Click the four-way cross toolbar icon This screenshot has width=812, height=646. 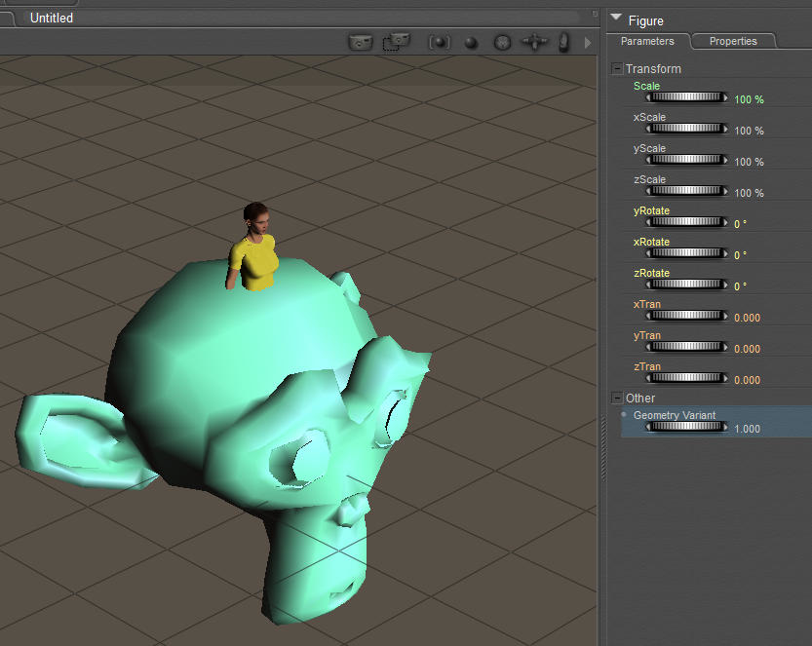pyautogui.click(x=534, y=42)
